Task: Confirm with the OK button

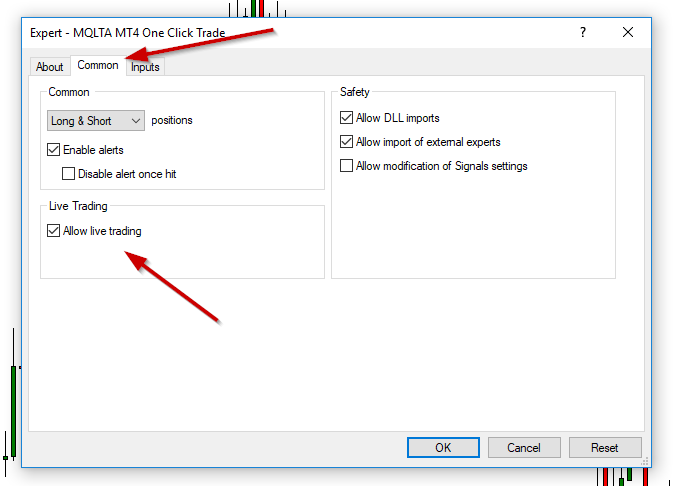Action: point(443,448)
